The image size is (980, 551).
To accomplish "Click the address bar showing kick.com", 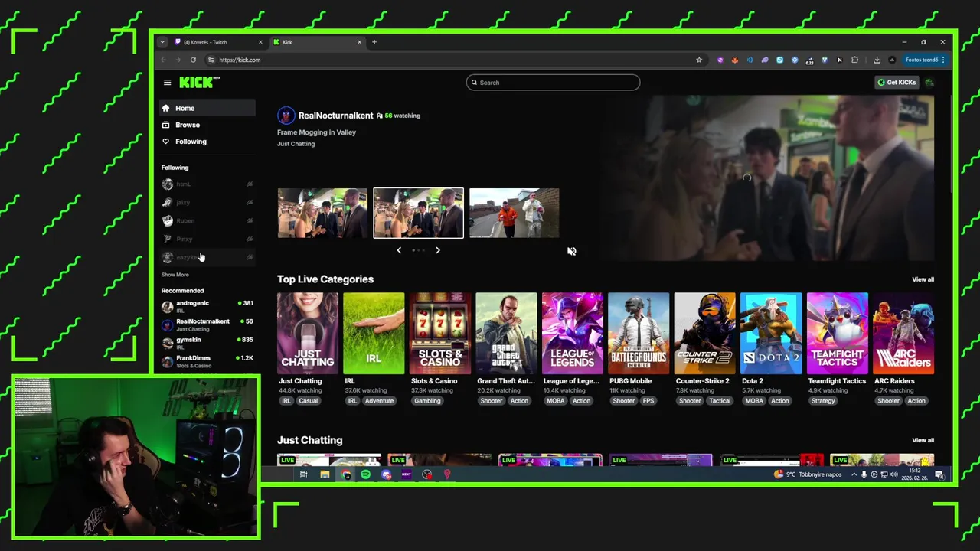I will pyautogui.click(x=456, y=60).
